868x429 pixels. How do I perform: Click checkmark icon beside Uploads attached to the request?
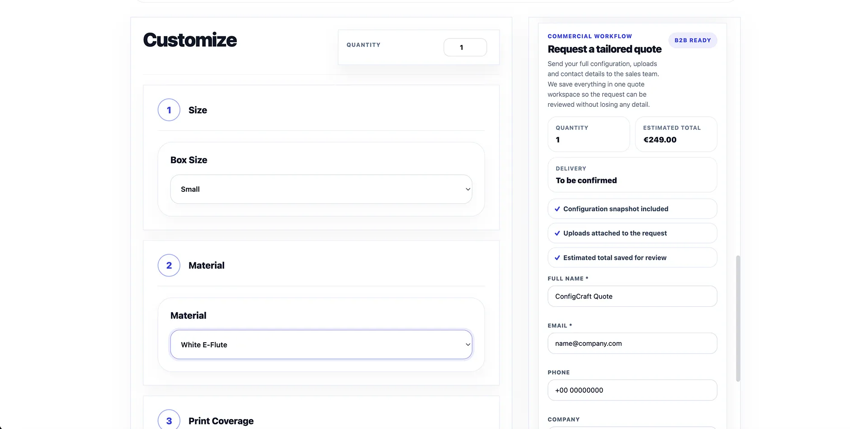[557, 234]
